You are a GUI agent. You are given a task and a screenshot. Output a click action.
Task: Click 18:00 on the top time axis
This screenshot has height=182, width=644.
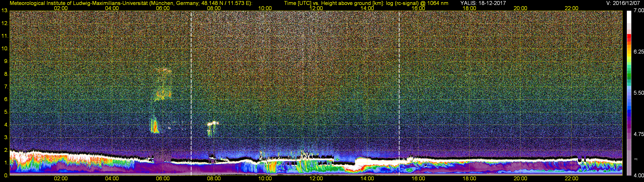[469, 8]
